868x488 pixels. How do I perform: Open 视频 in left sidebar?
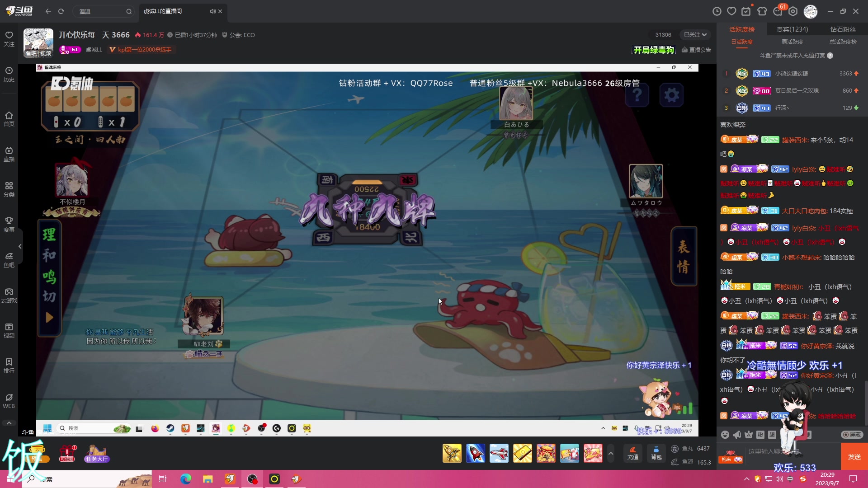click(9, 330)
